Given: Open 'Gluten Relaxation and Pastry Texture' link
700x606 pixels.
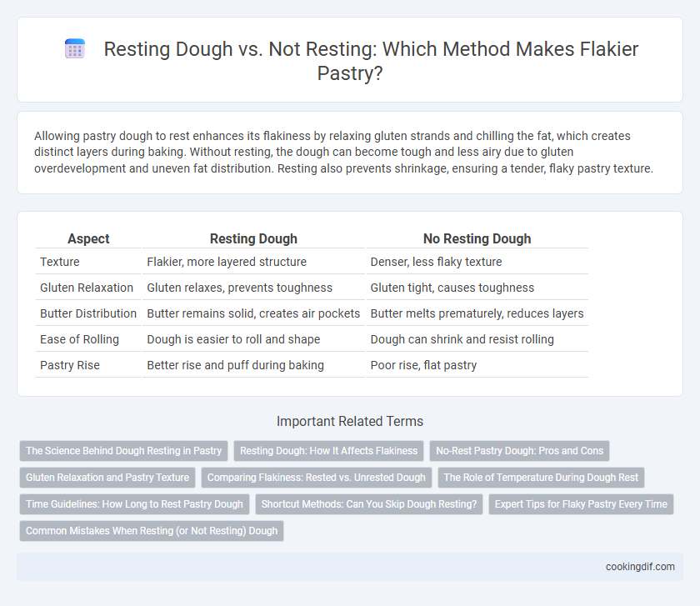Looking at the screenshot, I should pyautogui.click(x=107, y=478).
